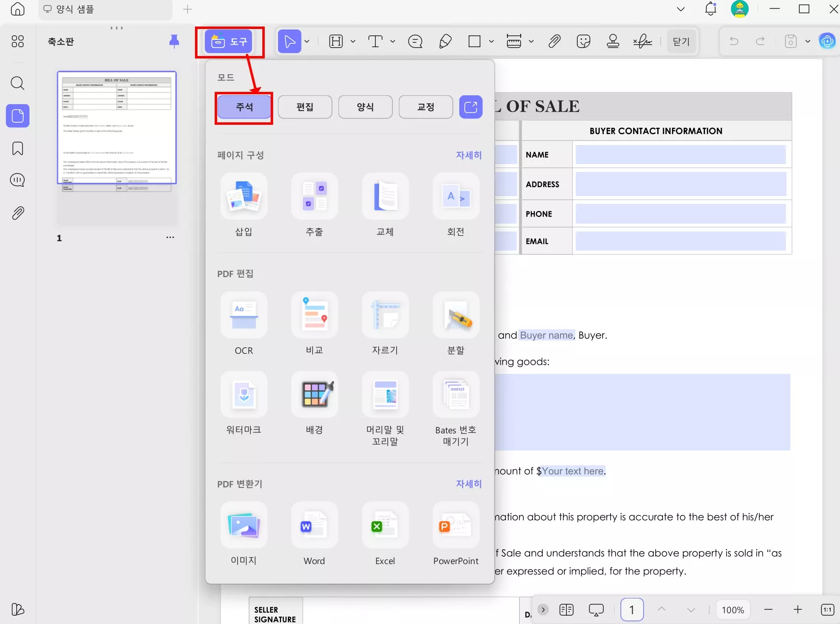Expand the selection tool dropdown arrow
Image resolution: width=840 pixels, height=624 pixels.
pyautogui.click(x=307, y=41)
